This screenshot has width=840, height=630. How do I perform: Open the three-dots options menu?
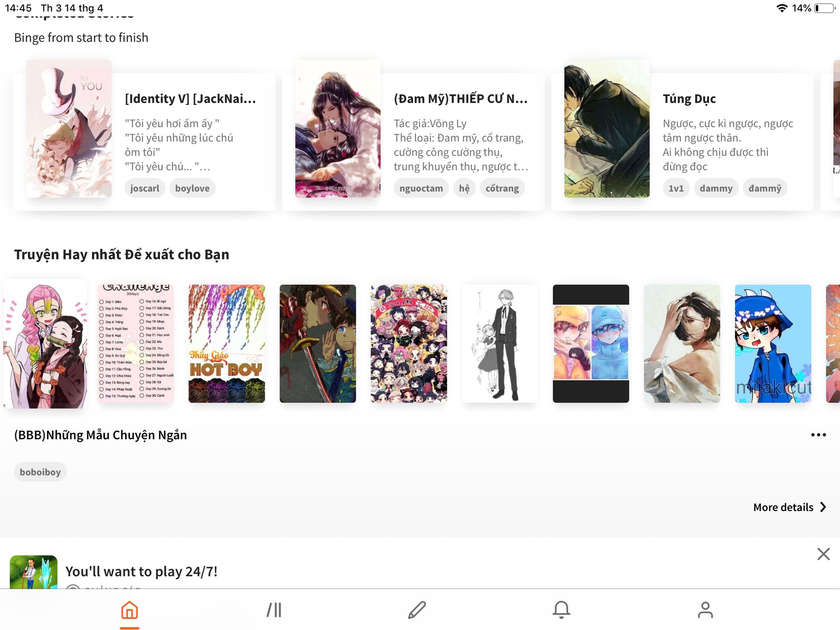click(x=818, y=435)
